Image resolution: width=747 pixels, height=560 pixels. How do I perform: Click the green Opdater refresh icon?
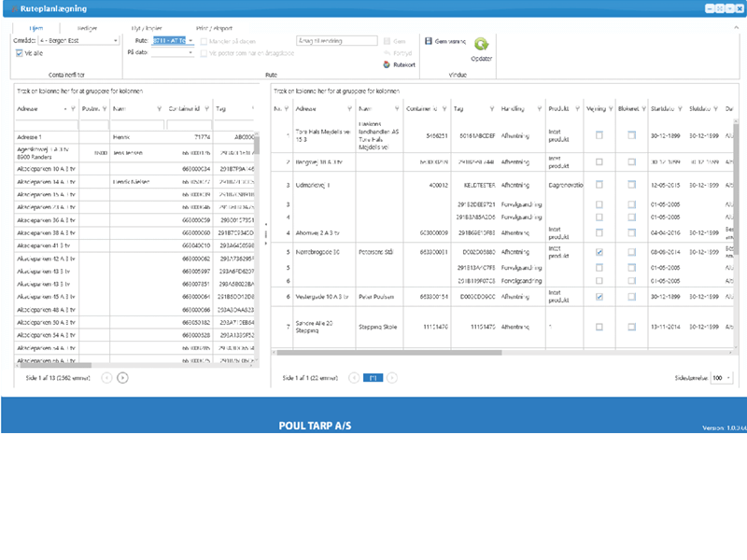tap(481, 44)
